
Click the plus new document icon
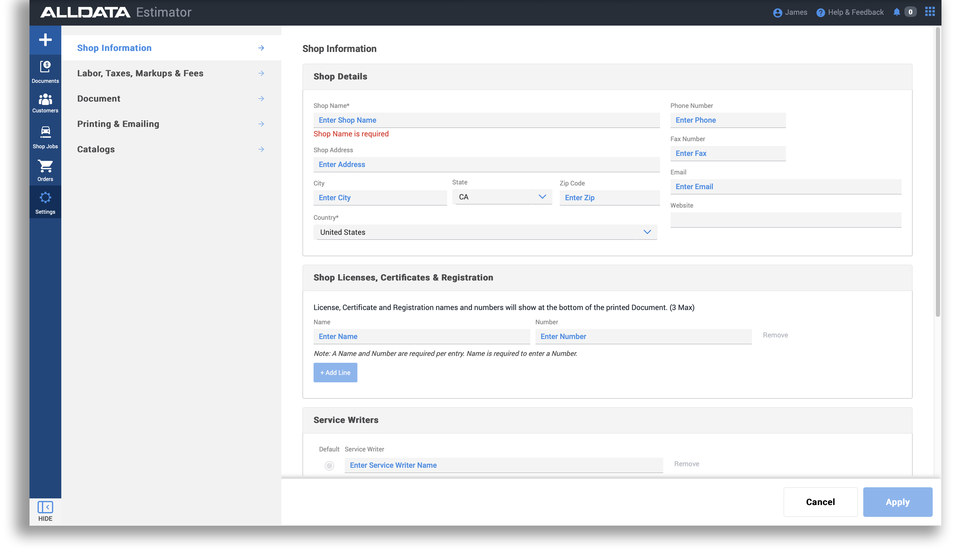[x=45, y=40]
